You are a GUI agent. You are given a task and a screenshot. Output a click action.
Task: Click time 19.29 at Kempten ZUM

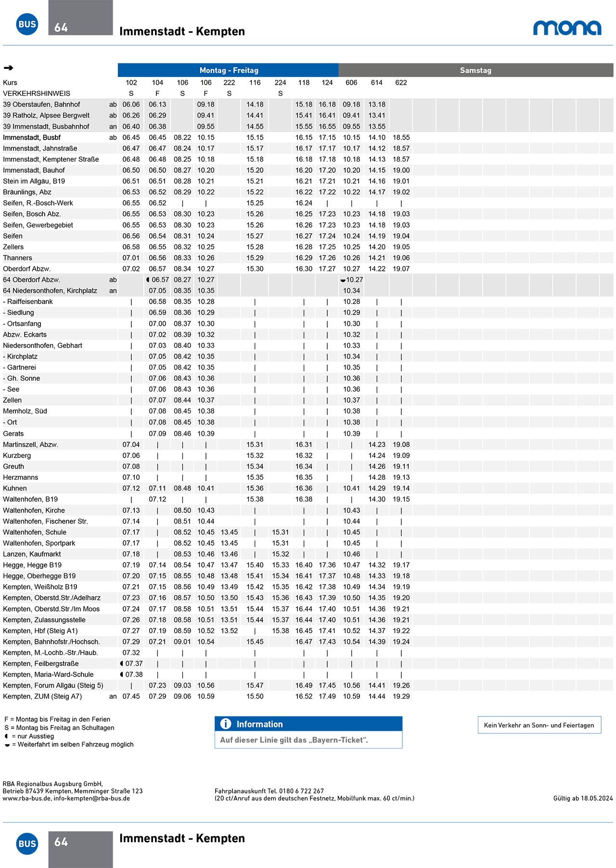click(x=401, y=697)
